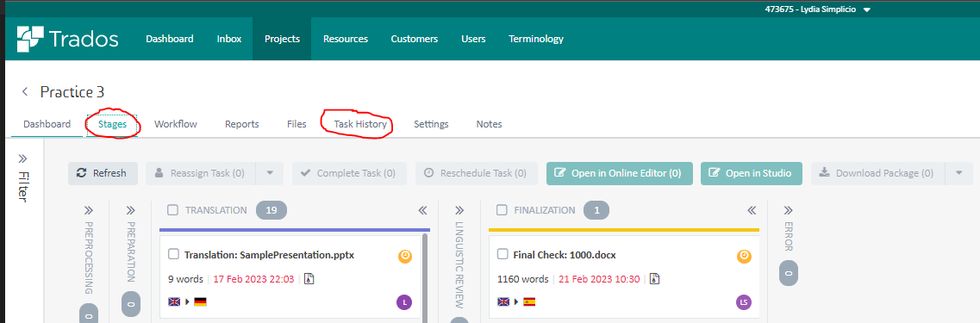Open the Lydia Simplicio account menu
The height and width of the screenshot is (323, 980).
[x=817, y=9]
